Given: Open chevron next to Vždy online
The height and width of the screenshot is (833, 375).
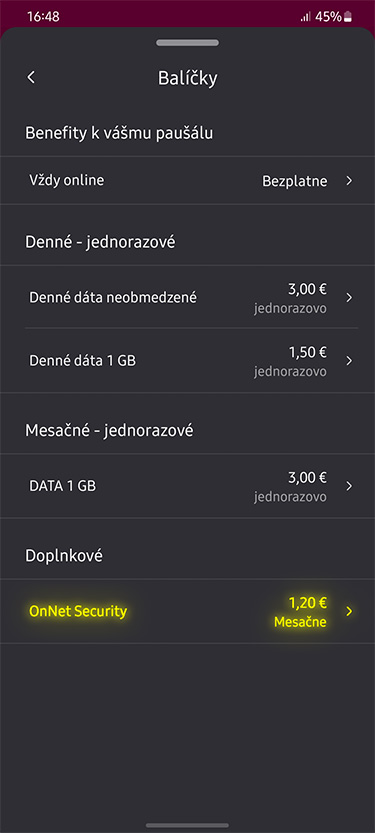Looking at the screenshot, I should pyautogui.click(x=349, y=181).
